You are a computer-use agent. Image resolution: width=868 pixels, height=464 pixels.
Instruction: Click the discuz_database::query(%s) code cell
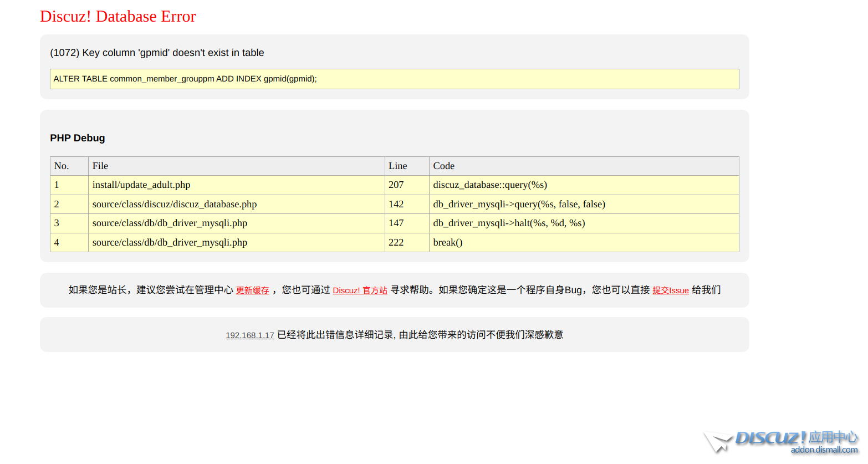[490, 185]
